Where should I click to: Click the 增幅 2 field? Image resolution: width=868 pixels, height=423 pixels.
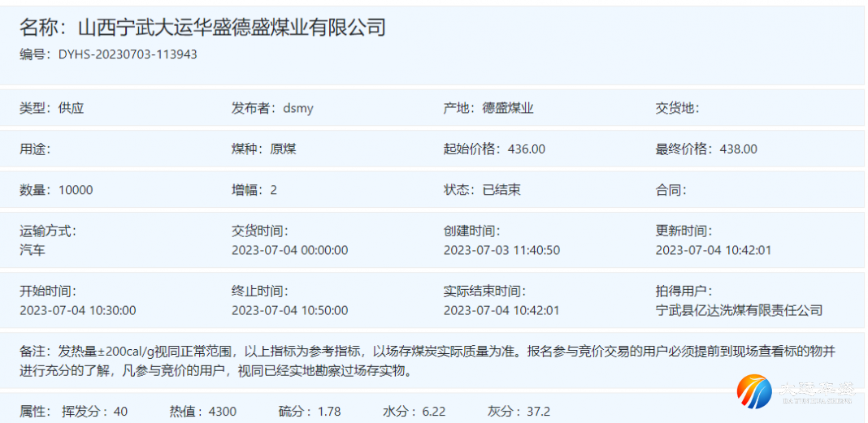[254, 190]
